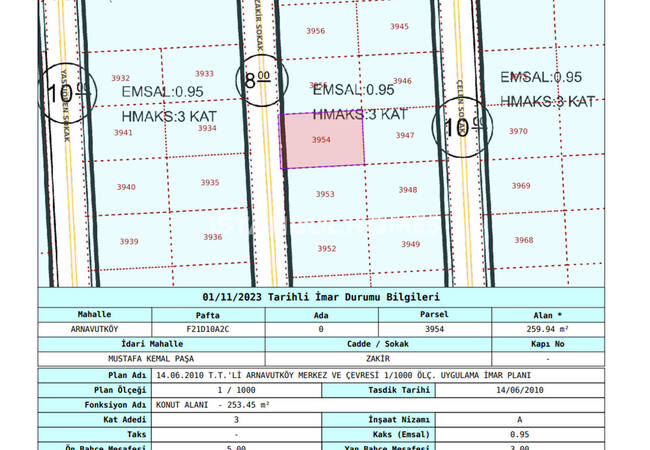Select parcel 3970 on the map
650x450 pixels.
pos(518,131)
